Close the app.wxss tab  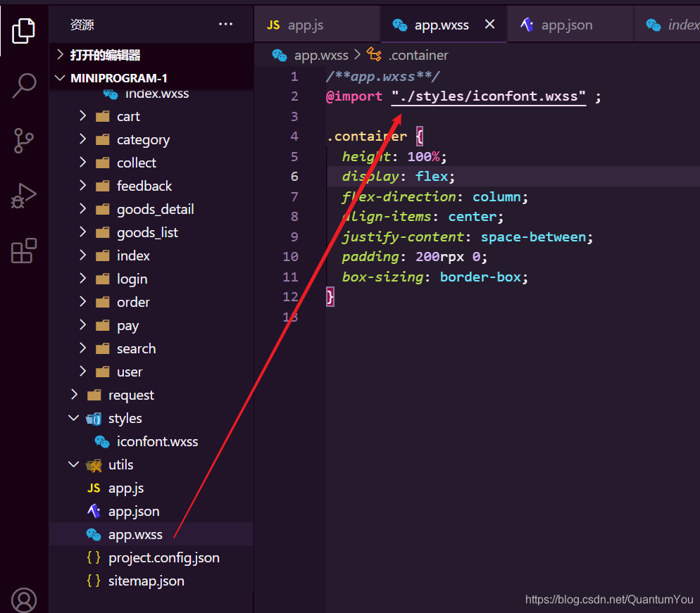point(489,24)
